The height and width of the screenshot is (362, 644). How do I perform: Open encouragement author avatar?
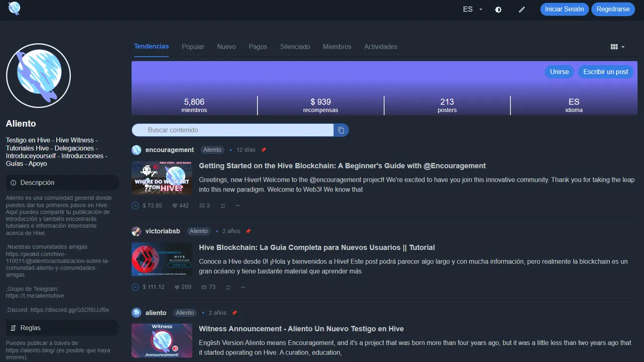click(x=136, y=150)
